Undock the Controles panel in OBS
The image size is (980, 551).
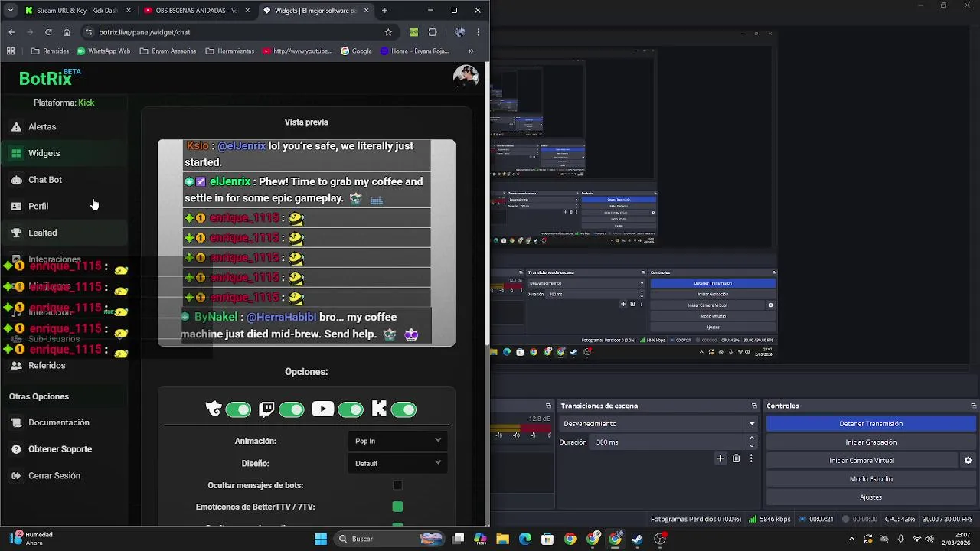click(974, 406)
